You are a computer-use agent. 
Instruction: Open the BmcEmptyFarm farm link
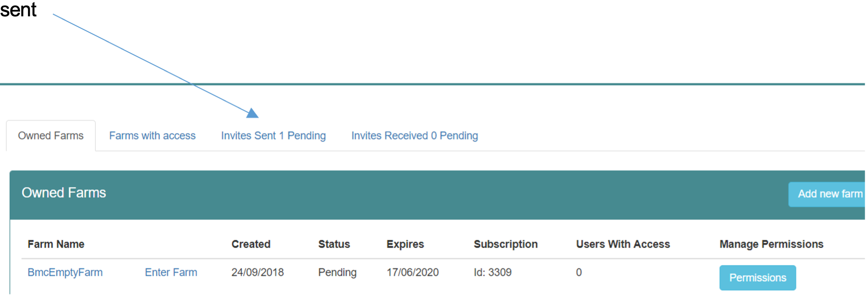(x=65, y=273)
